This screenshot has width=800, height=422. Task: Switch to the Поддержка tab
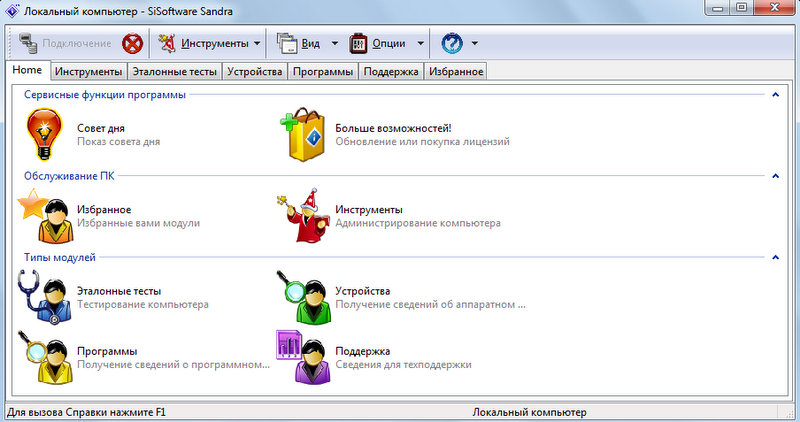pyautogui.click(x=391, y=71)
